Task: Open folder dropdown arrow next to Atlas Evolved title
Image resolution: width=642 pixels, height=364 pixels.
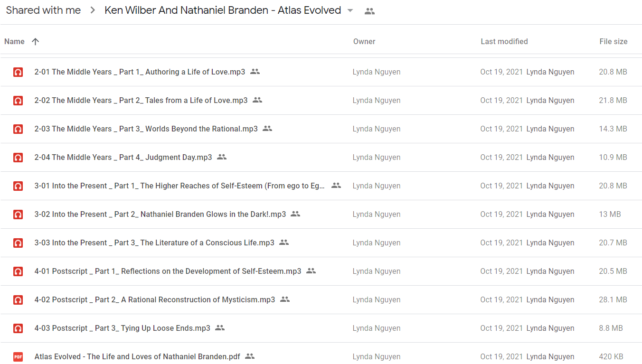Action: tap(350, 11)
